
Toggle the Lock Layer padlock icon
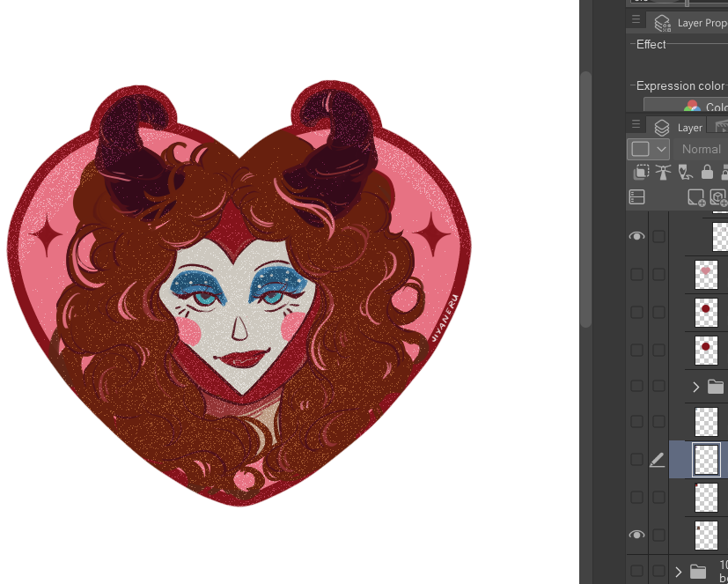[707, 173]
